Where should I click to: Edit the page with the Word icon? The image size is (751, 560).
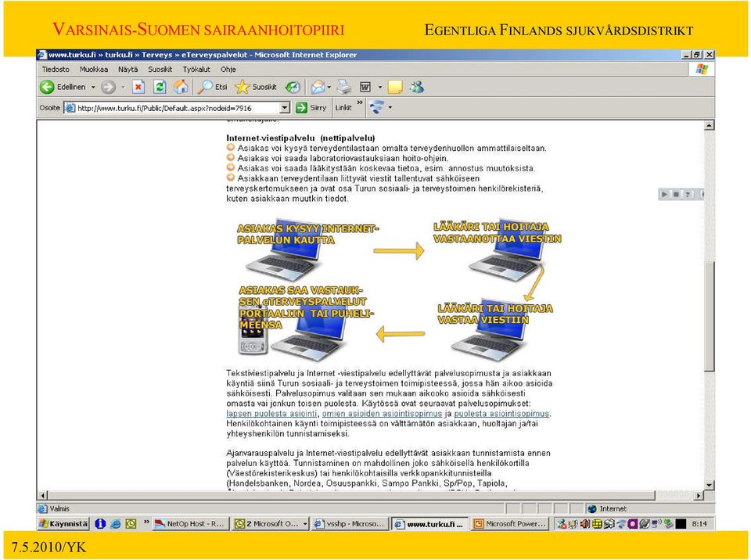tap(365, 87)
